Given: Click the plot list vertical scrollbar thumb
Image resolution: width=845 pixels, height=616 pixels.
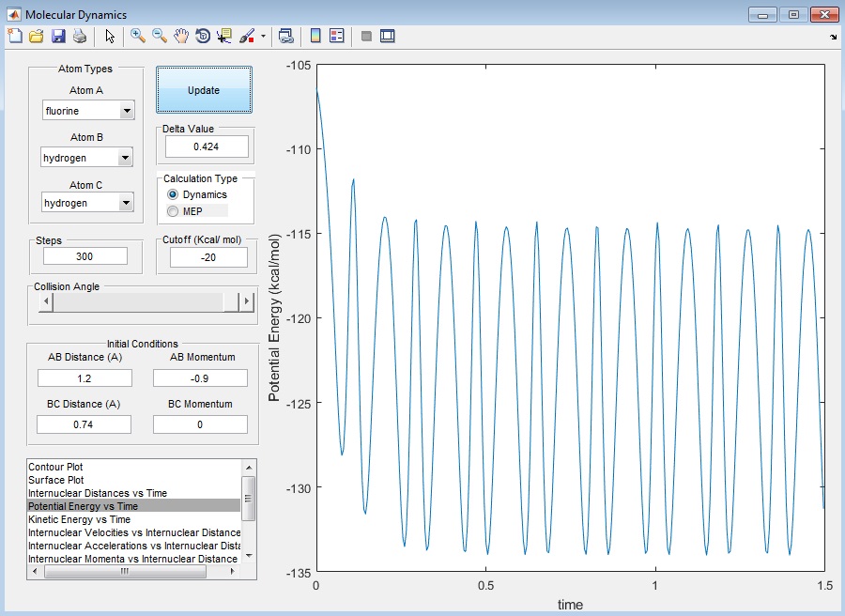Looking at the screenshot, I should tap(249, 499).
